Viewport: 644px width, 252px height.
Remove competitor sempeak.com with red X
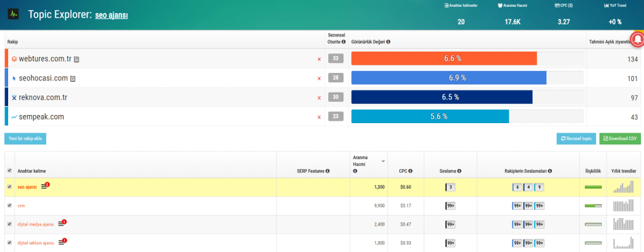[x=319, y=117]
